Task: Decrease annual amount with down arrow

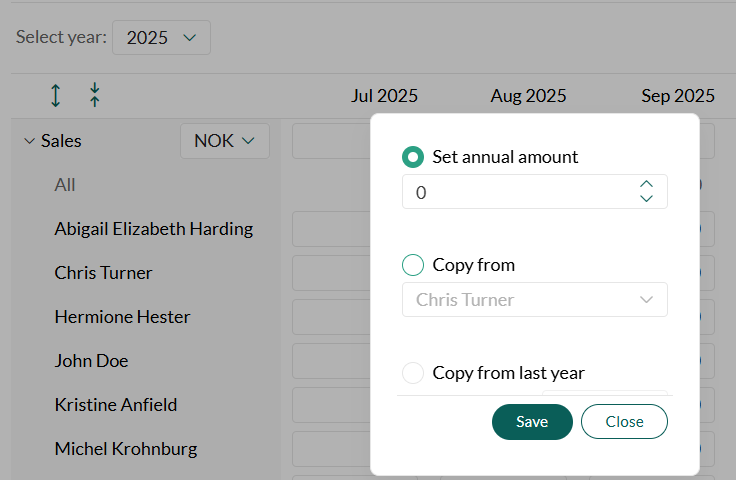Action: point(646,198)
